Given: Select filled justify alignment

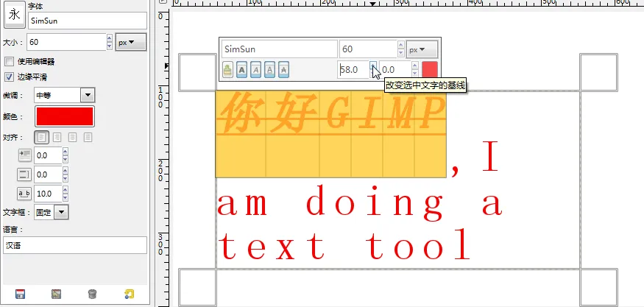Looking at the screenshot, I should click(x=88, y=137).
